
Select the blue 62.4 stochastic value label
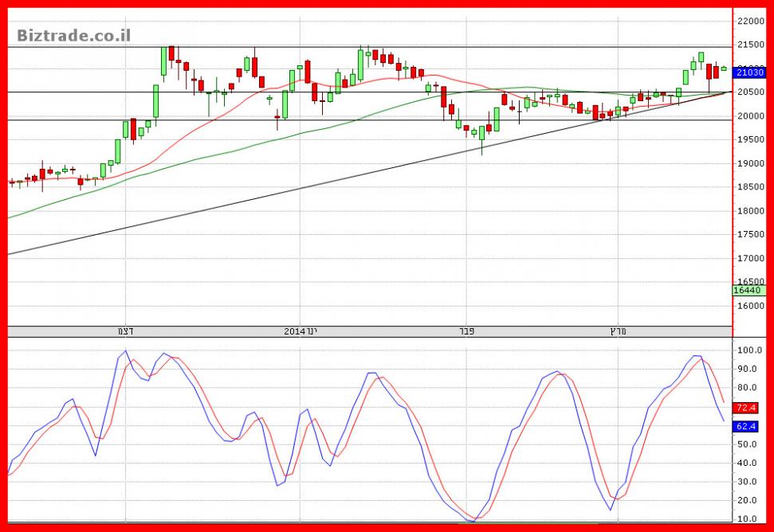pos(746,427)
